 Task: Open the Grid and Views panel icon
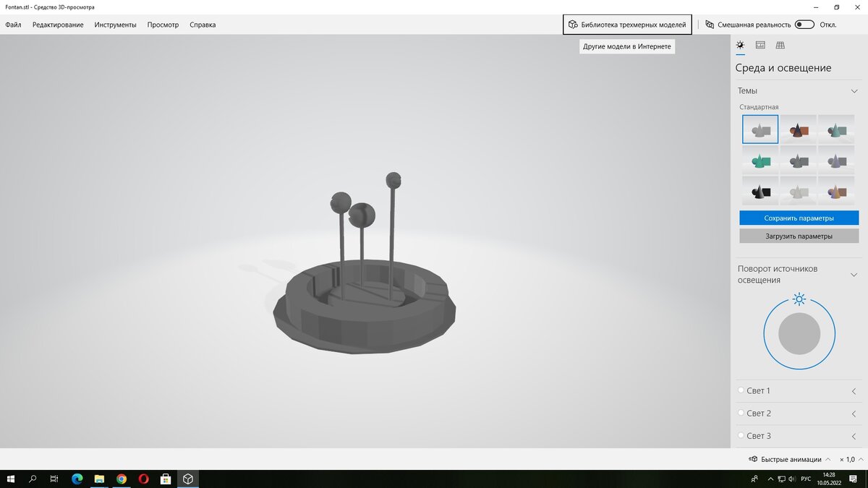pyautogui.click(x=780, y=45)
